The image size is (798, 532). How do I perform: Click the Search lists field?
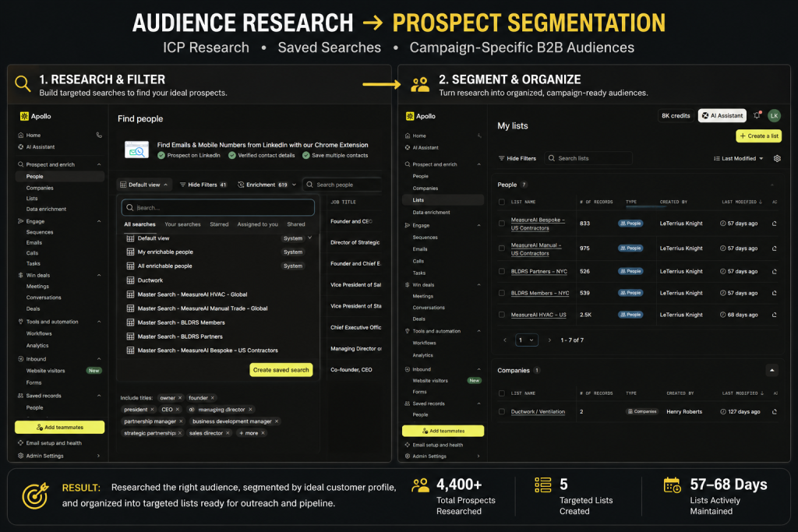(588, 158)
